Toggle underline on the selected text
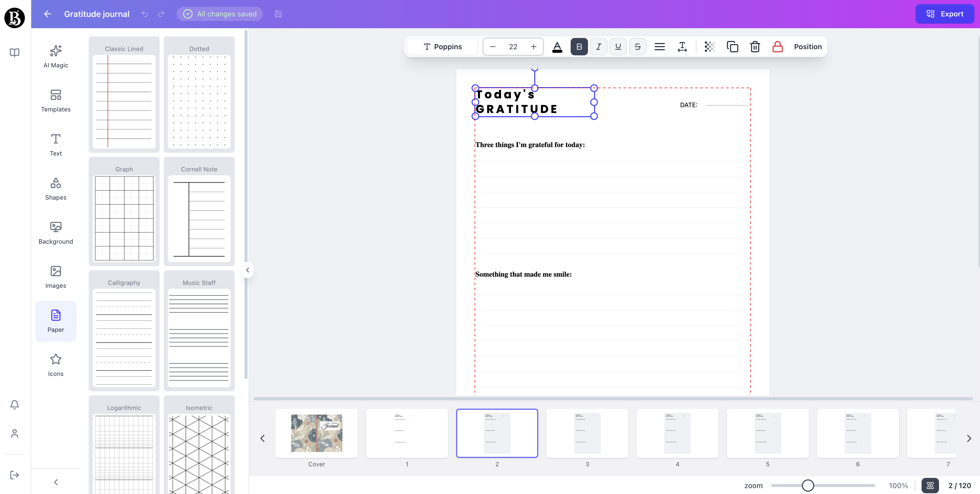 click(x=618, y=46)
